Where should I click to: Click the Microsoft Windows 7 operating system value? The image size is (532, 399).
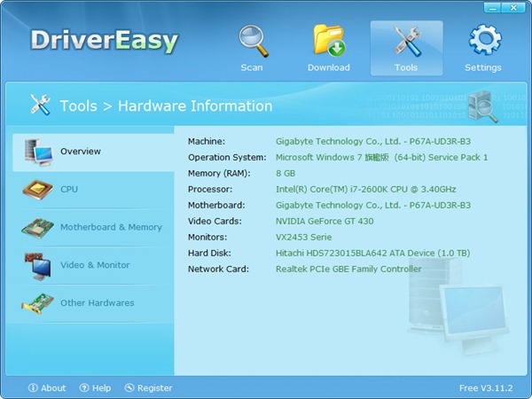click(x=381, y=158)
